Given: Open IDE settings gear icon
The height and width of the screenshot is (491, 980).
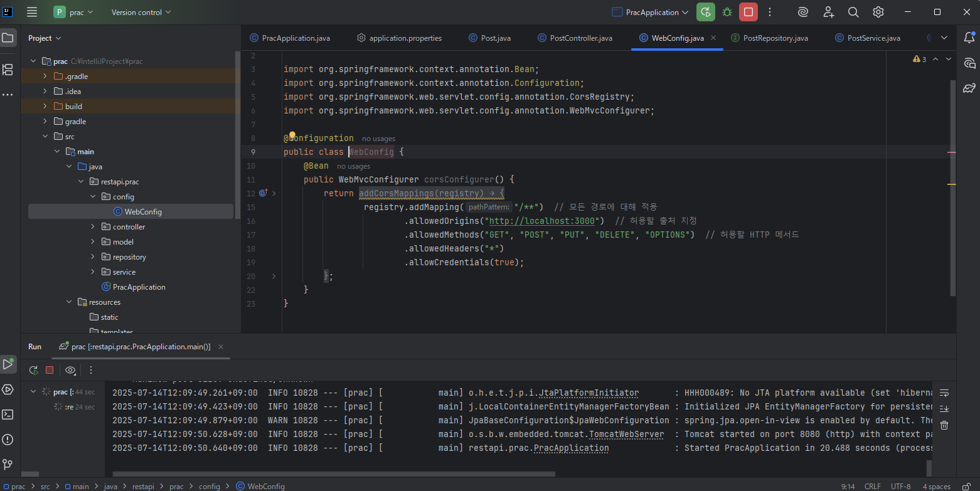Looking at the screenshot, I should coord(878,12).
